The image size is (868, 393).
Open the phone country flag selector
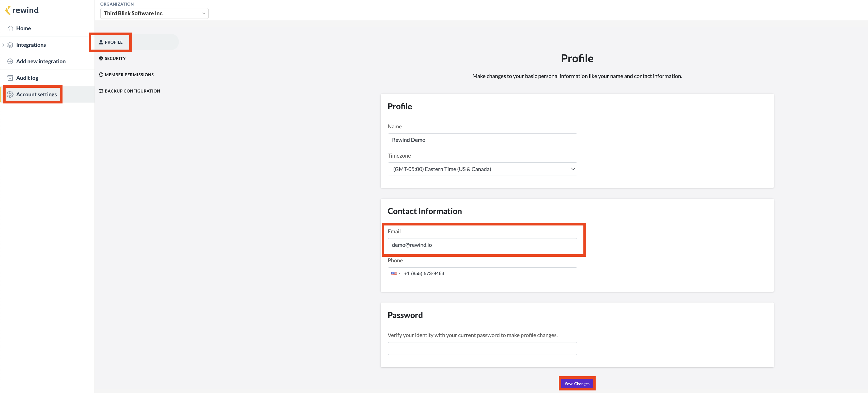click(396, 273)
